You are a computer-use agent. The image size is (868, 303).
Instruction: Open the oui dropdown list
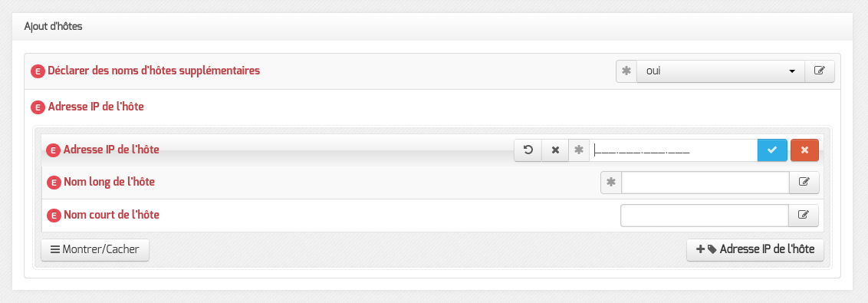point(721,71)
